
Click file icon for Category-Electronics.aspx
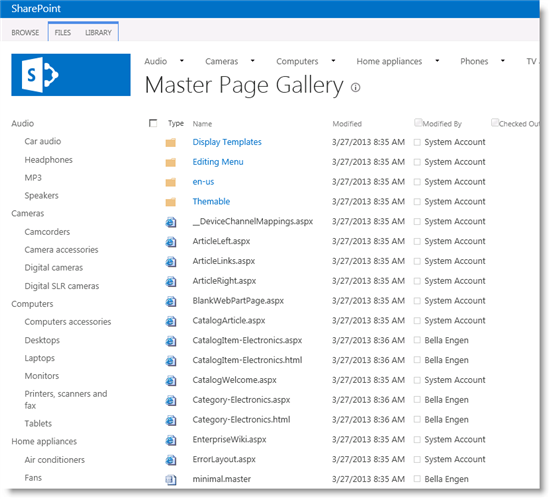click(171, 400)
